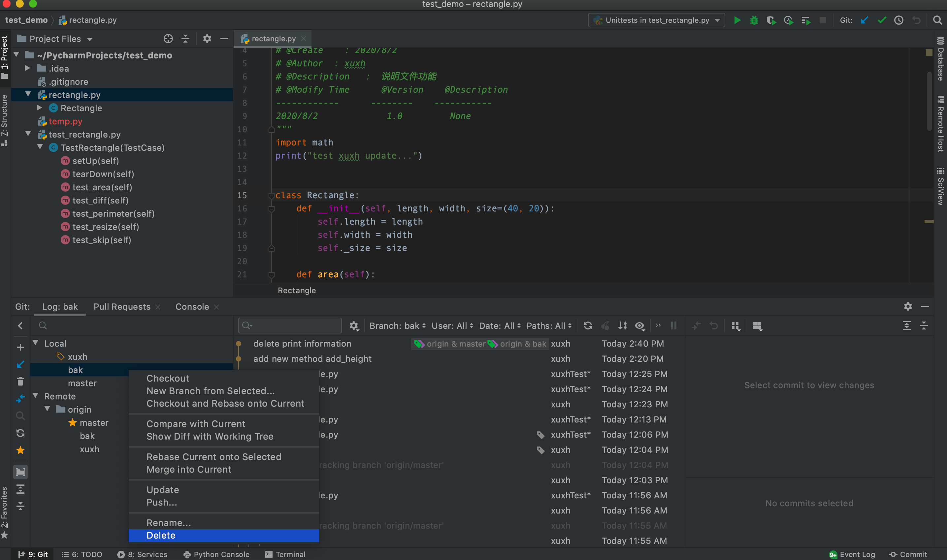The image size is (947, 560).
Task: Expand all in the commit details pane
Action: (x=906, y=325)
